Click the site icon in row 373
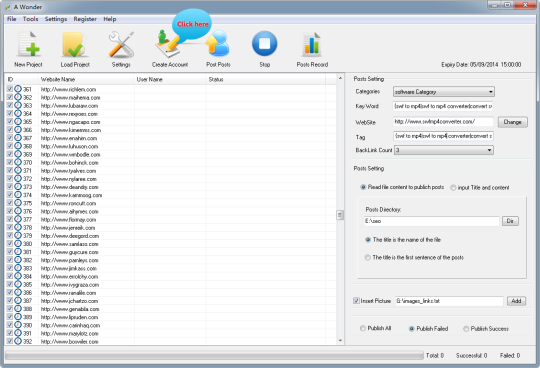540x368 pixels. 18,187
